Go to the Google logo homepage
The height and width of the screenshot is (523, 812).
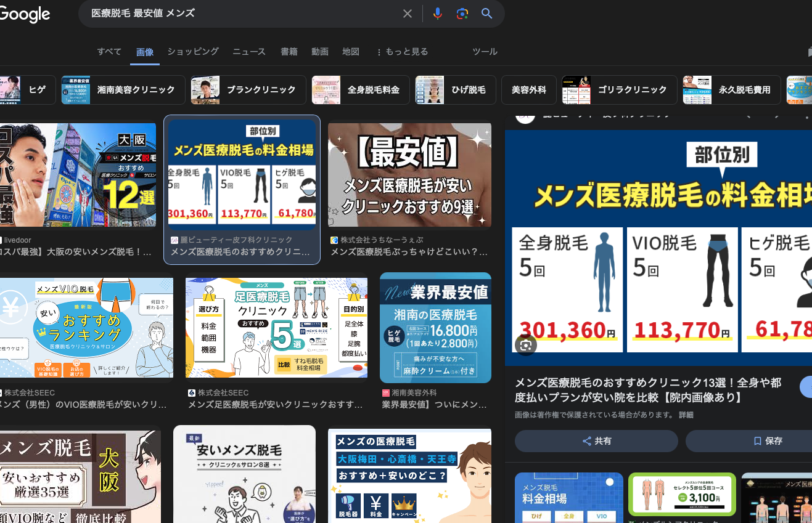25,14
